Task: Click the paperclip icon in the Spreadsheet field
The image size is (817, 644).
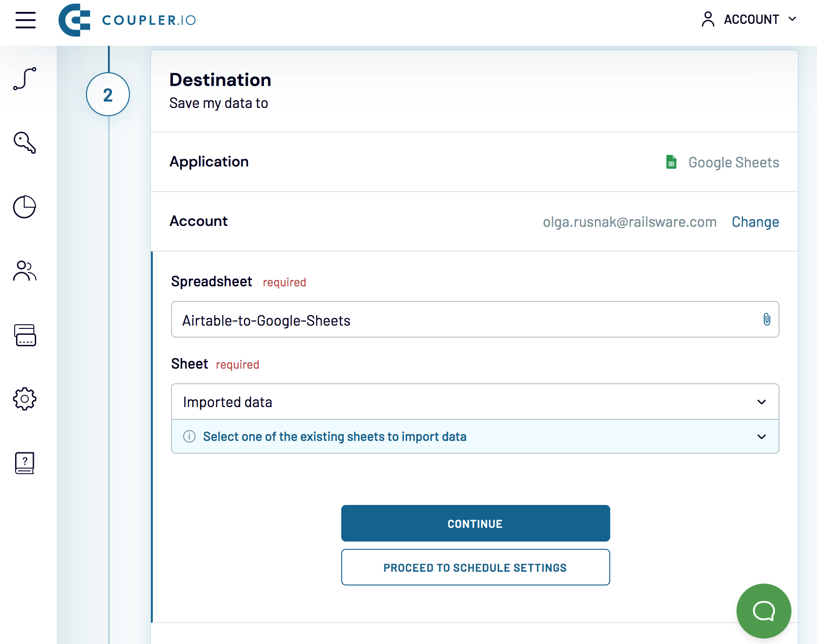Action: [766, 319]
